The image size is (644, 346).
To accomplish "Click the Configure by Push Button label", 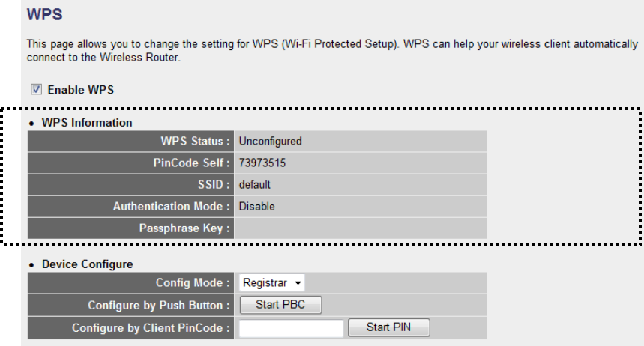I will click(159, 306).
